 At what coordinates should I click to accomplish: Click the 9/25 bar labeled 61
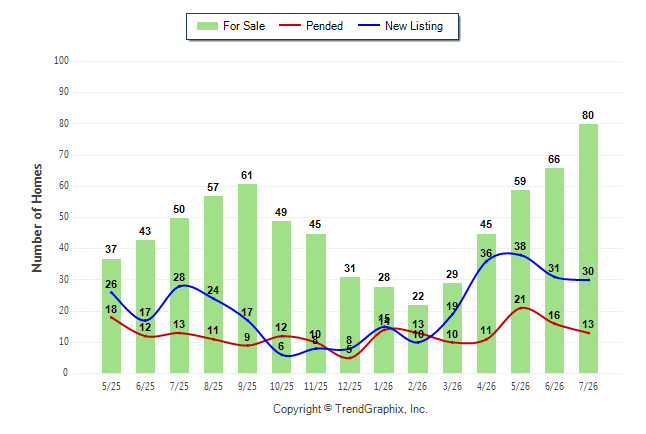pos(247,278)
